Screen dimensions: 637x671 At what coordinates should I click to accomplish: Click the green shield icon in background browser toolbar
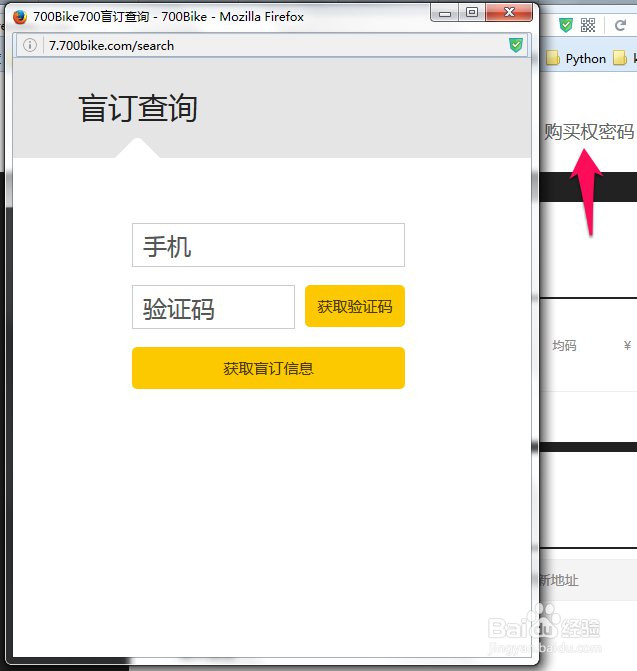point(566,25)
